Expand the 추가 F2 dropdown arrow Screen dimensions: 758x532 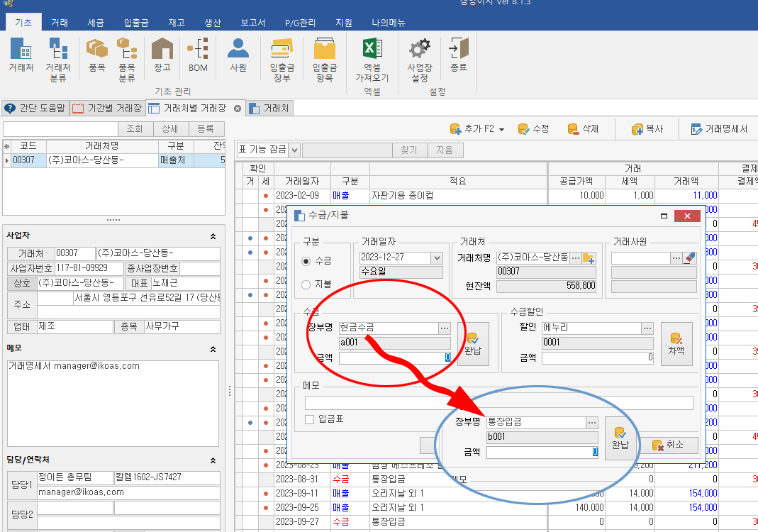coord(502,130)
